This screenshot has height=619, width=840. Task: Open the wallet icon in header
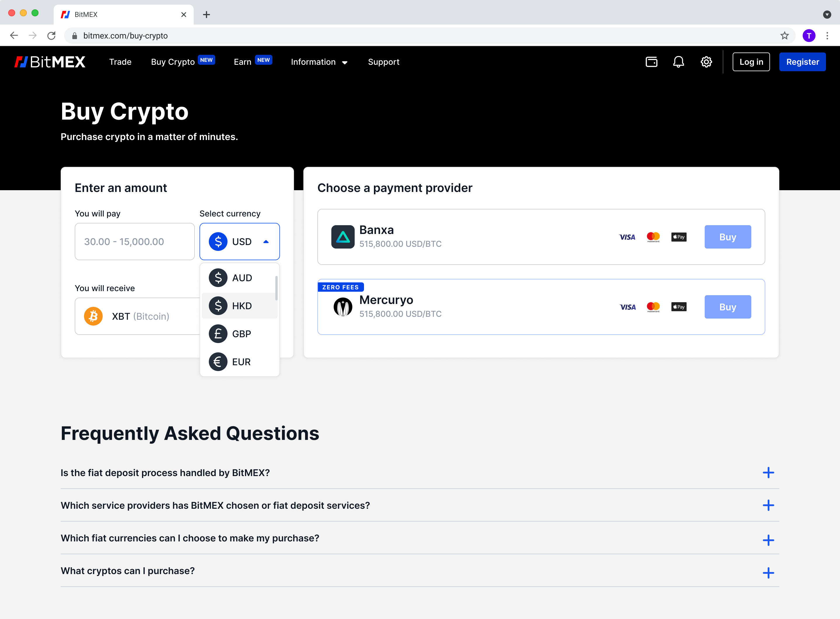click(x=652, y=62)
